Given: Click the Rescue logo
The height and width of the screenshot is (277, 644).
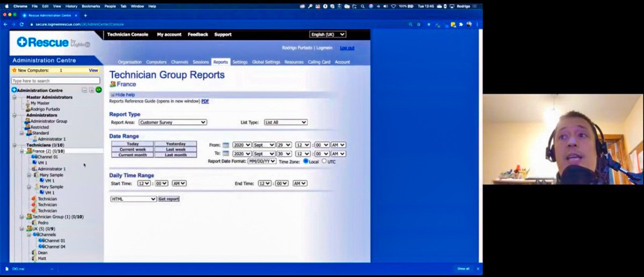Looking at the screenshot, I should tap(53, 42).
